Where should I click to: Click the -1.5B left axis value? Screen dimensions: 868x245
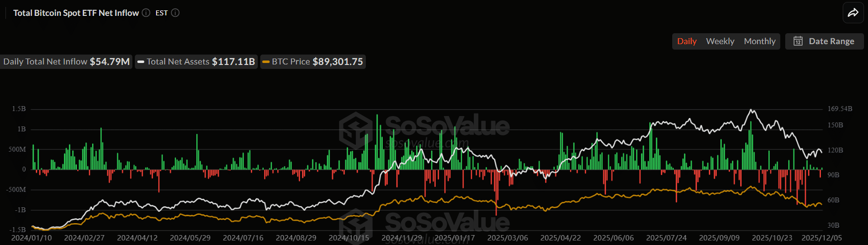pyautogui.click(x=18, y=230)
